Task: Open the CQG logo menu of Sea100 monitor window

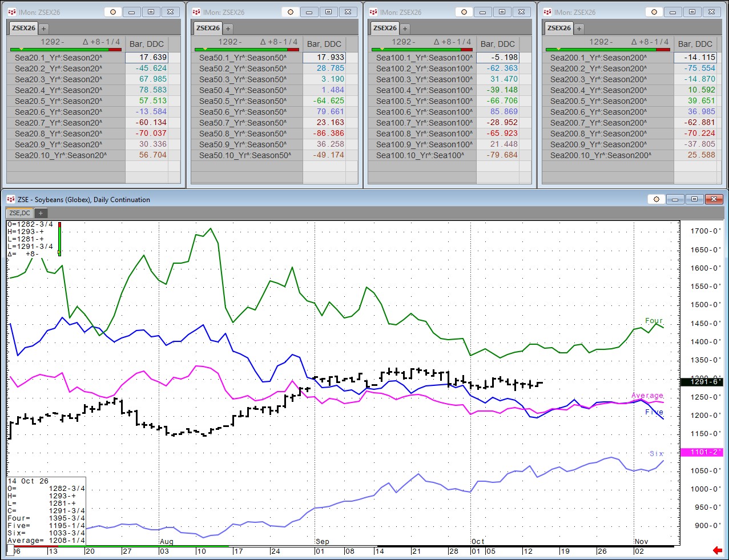Action: [x=373, y=12]
